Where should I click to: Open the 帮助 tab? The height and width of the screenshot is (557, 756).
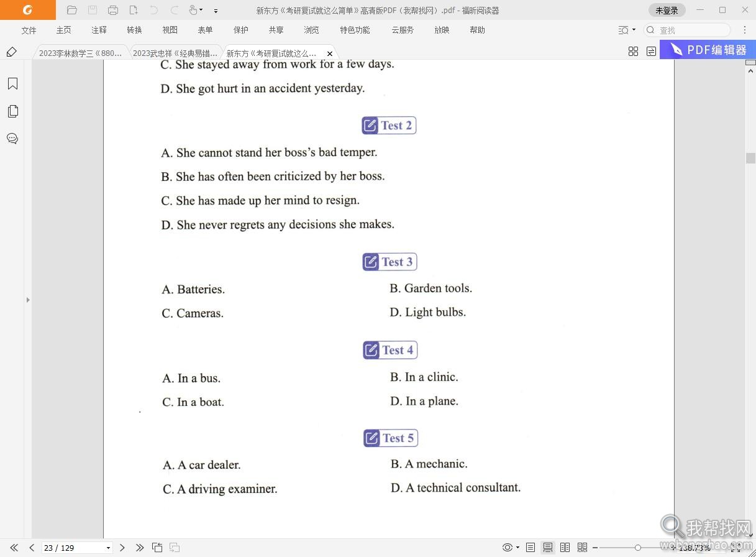point(477,30)
